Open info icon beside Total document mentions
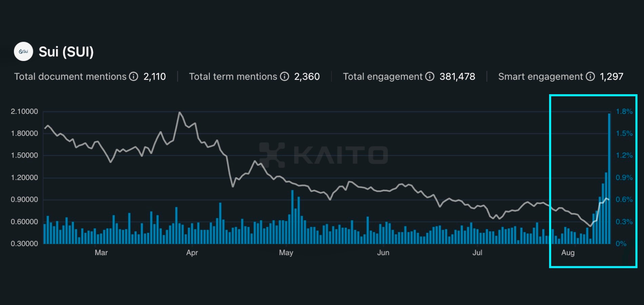Screen dimensions: 644x305 pos(134,77)
